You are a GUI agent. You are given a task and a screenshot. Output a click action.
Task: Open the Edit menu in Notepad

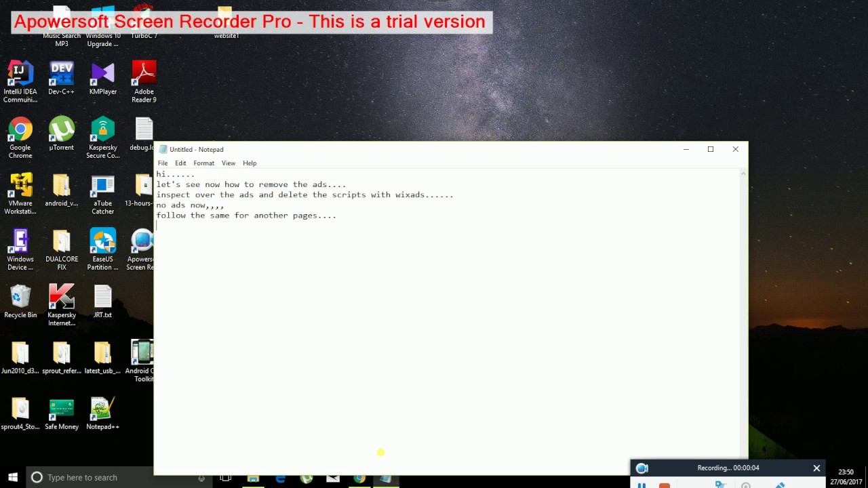pyautogui.click(x=180, y=163)
